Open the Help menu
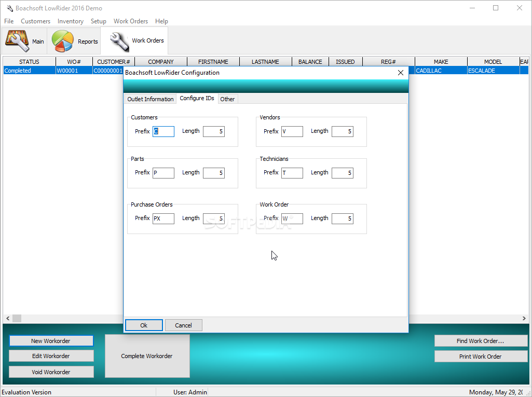This screenshot has height=397, width=532. click(x=161, y=21)
